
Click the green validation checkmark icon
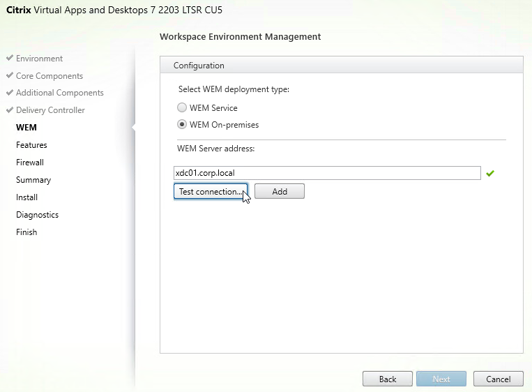coord(490,174)
